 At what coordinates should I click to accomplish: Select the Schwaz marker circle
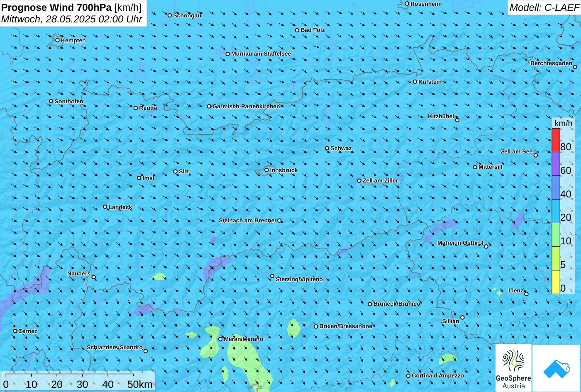tap(327, 148)
